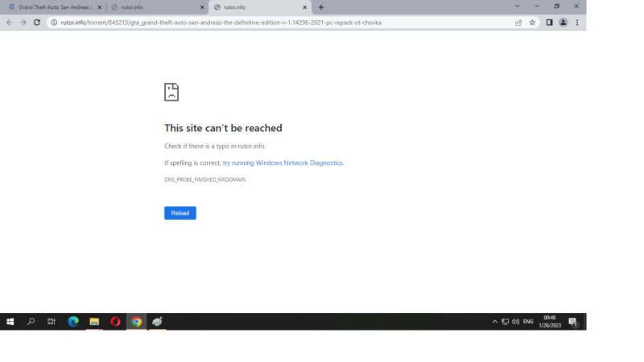Open the Opera browser from taskbar
Viewport: 644px width, 362px height.
pyautogui.click(x=115, y=322)
